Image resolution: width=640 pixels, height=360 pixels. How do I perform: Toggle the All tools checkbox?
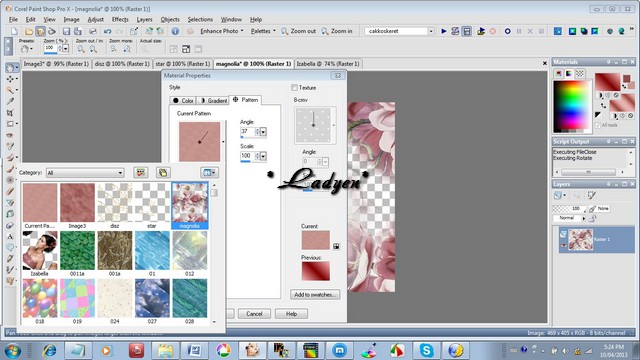click(x=598, y=125)
